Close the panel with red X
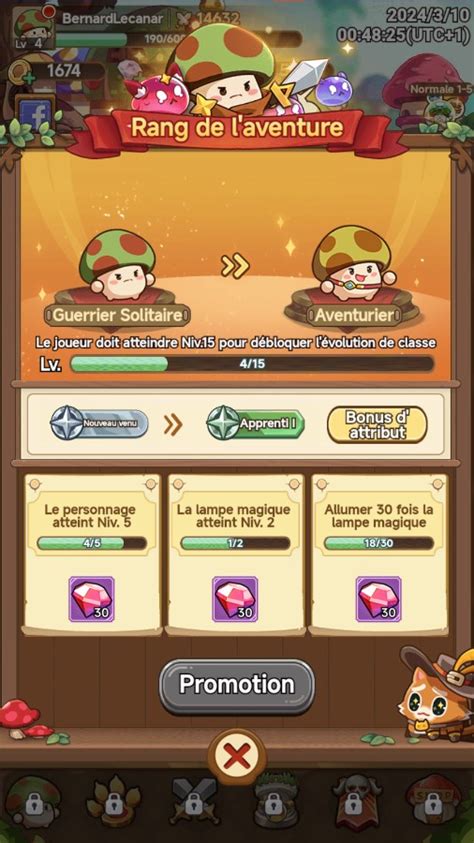 [x=237, y=758]
